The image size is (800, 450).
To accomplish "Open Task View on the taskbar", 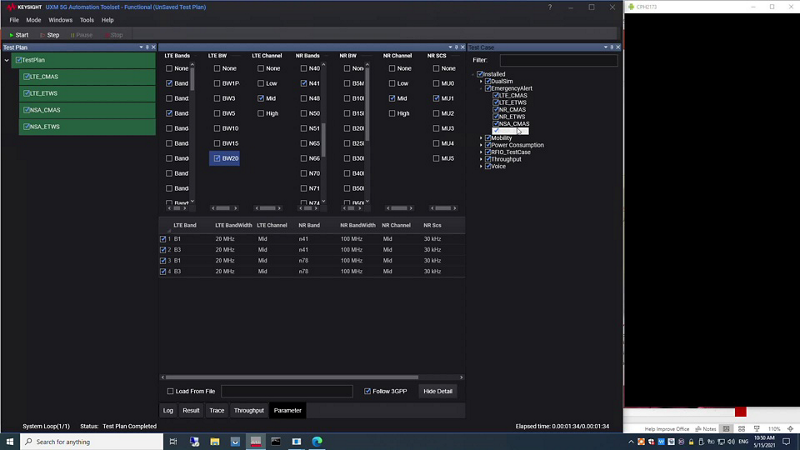I will (173, 441).
